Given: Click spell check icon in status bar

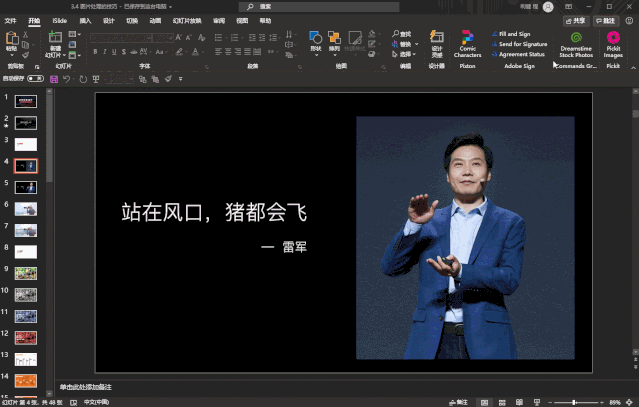Looking at the screenshot, I should [x=73, y=403].
